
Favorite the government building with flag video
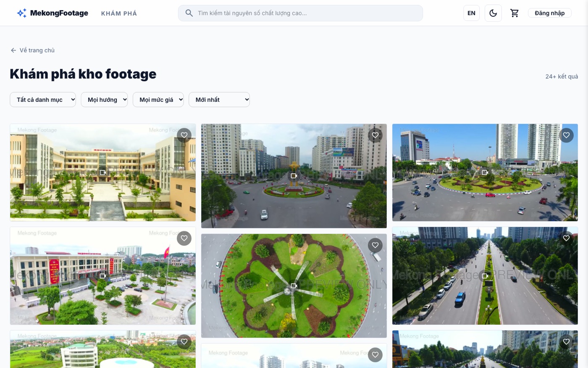tap(184, 238)
